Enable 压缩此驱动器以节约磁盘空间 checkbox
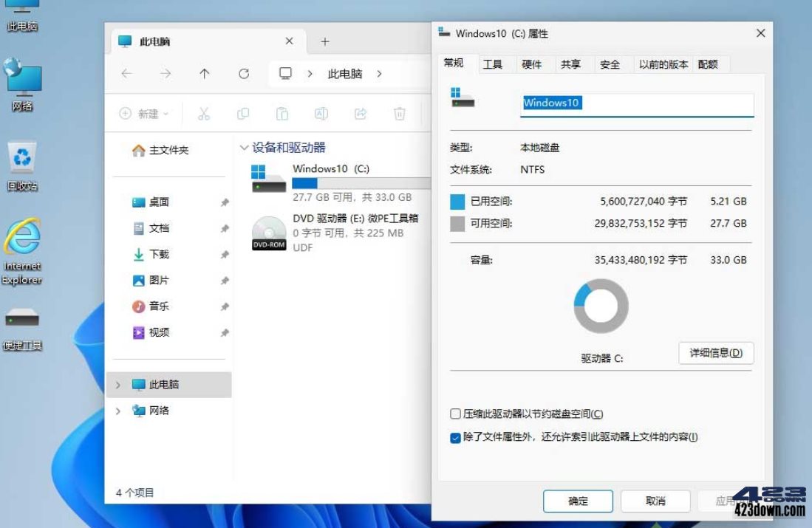The height and width of the screenshot is (528, 812). tap(455, 414)
